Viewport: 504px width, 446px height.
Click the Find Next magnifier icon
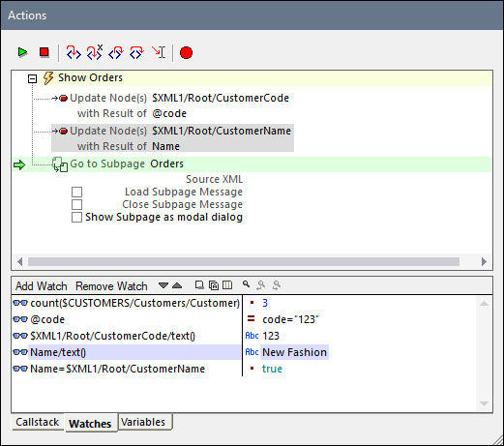tap(277, 285)
